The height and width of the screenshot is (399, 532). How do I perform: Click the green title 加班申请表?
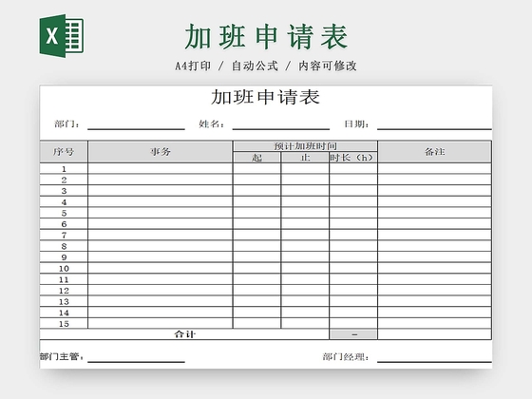[266, 37]
